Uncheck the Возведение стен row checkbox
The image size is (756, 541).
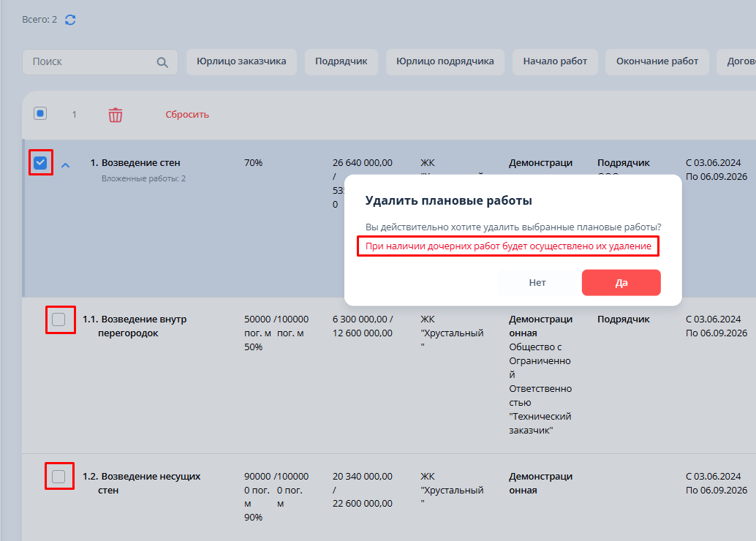click(x=41, y=162)
